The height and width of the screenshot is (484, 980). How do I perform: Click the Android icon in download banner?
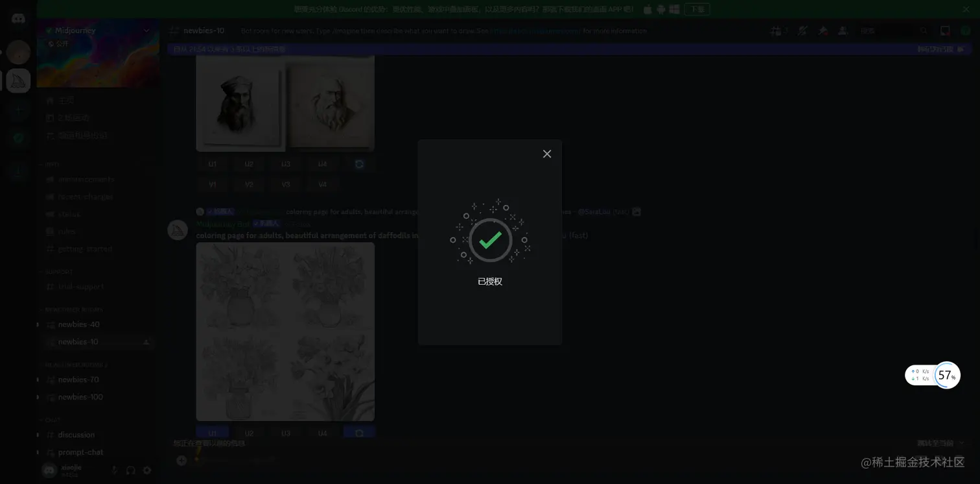[660, 9]
